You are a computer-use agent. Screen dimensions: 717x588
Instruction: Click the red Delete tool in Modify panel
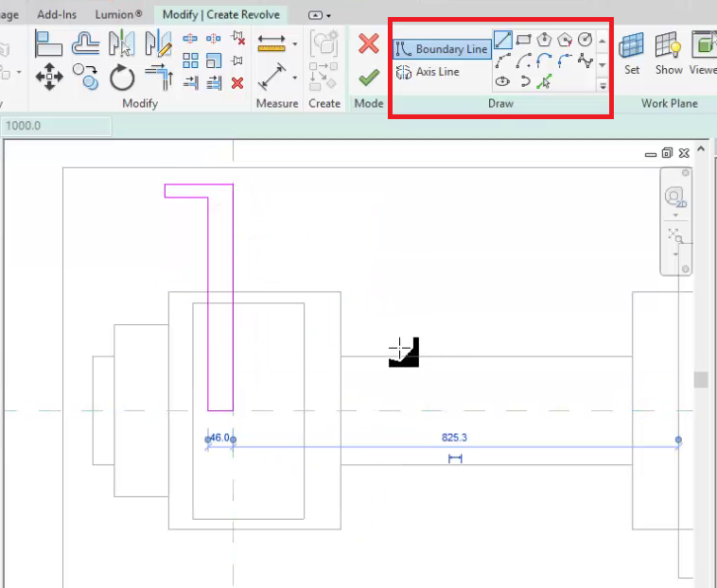[237, 82]
